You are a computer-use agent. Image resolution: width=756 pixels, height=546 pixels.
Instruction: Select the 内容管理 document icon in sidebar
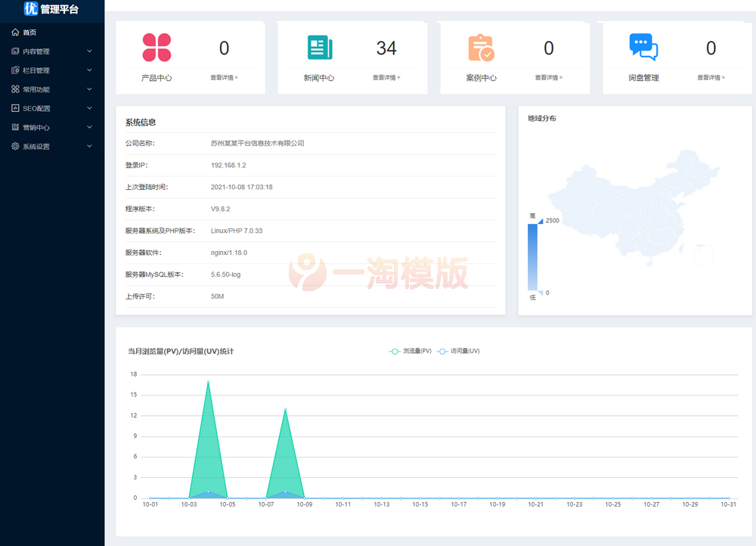[x=16, y=51]
